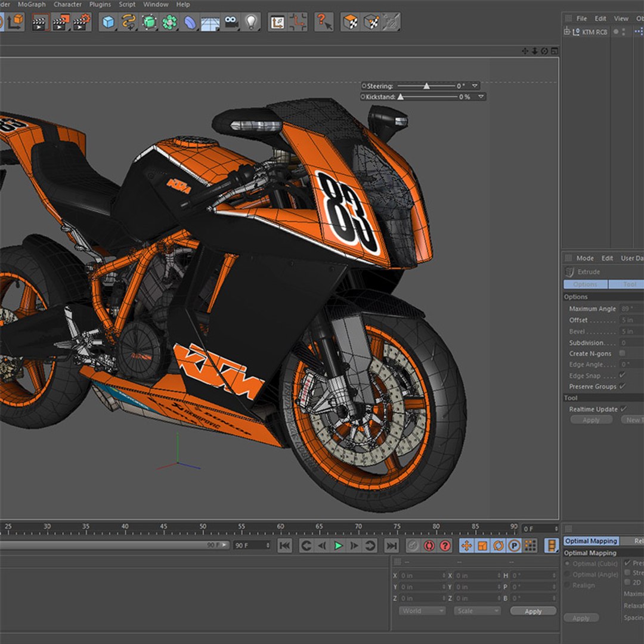The height and width of the screenshot is (644, 644).
Task: Open the MoGraph menu
Action: 32,5
